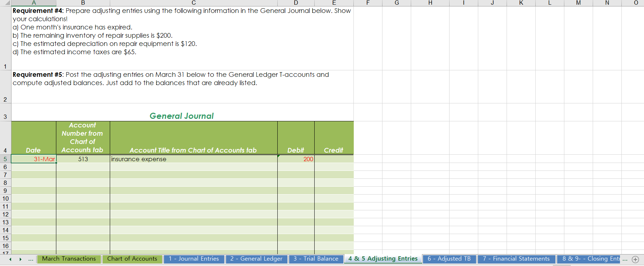Highlight column N via its header

[607, 3]
